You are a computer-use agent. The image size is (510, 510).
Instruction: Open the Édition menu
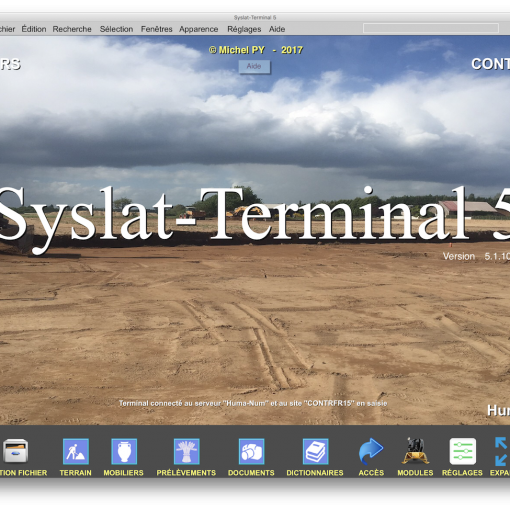34,29
